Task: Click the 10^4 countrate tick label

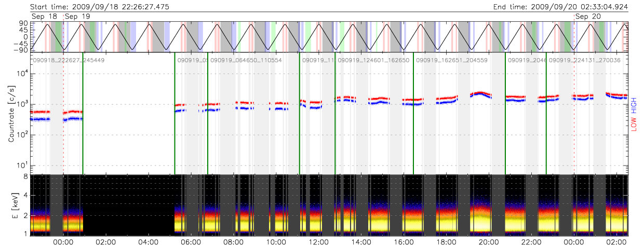Action: pyautogui.click(x=20, y=74)
